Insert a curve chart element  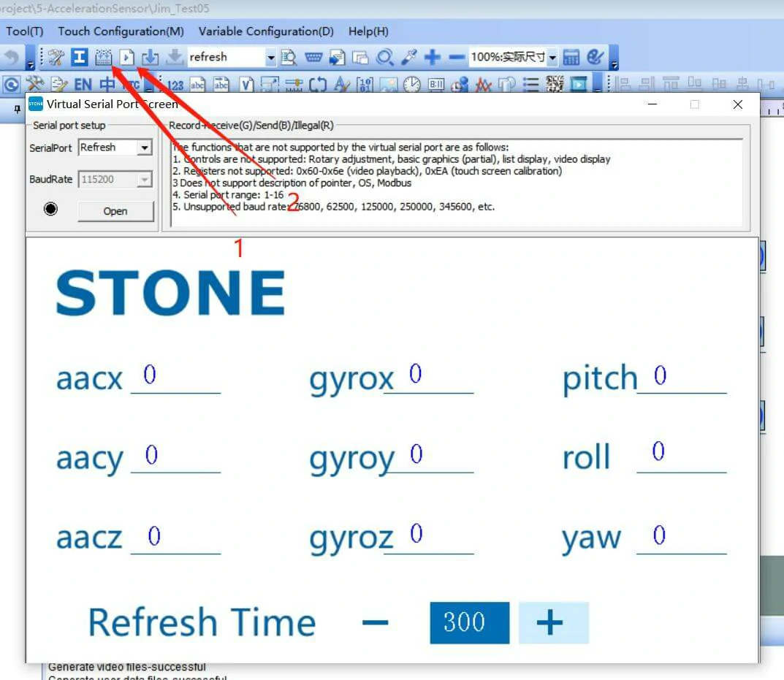coord(483,85)
